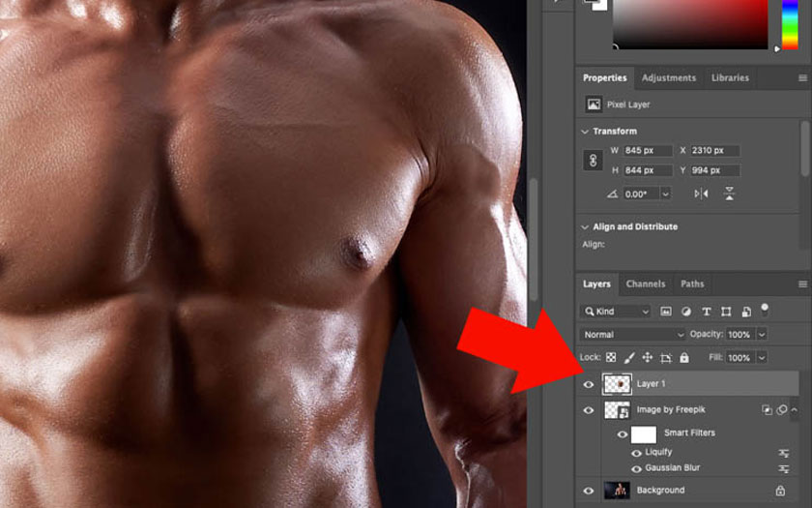Click filter mask indicator on Image by Freepik

click(x=767, y=410)
